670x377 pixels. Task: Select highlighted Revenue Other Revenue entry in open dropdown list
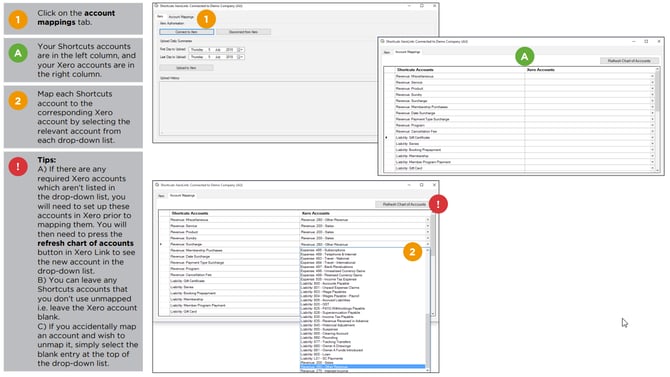tap(362, 367)
